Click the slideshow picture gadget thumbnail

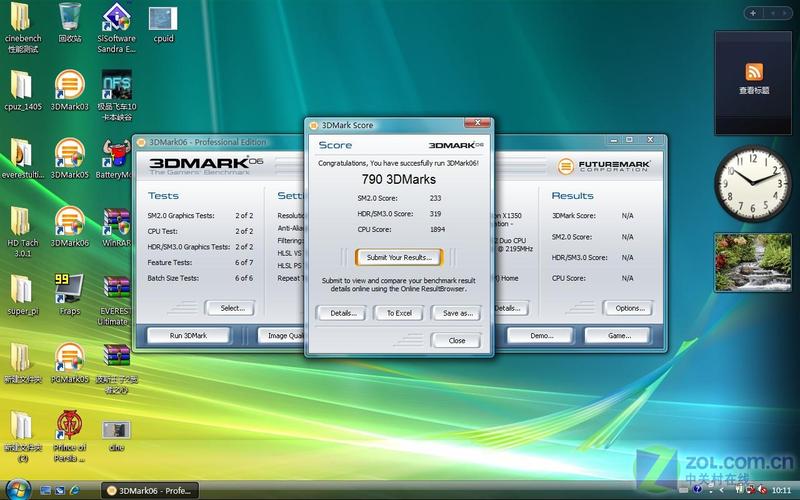point(753,262)
